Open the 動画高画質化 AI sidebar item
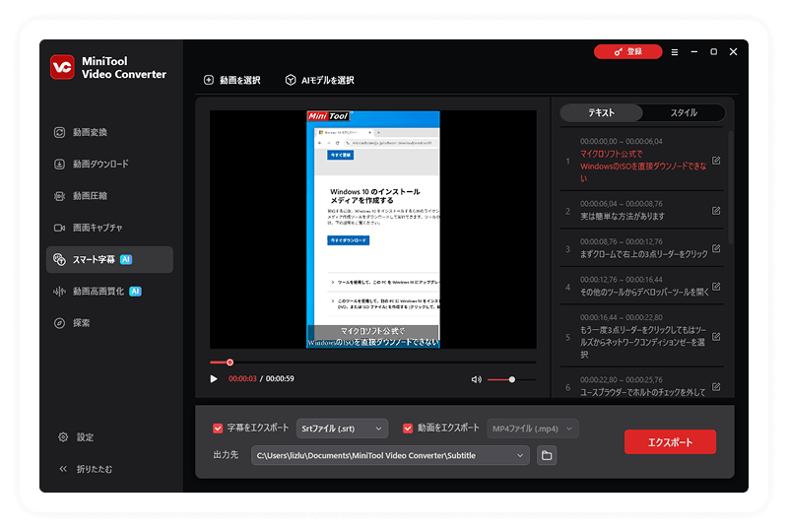Viewport: 788px width, 532px height. (98, 292)
